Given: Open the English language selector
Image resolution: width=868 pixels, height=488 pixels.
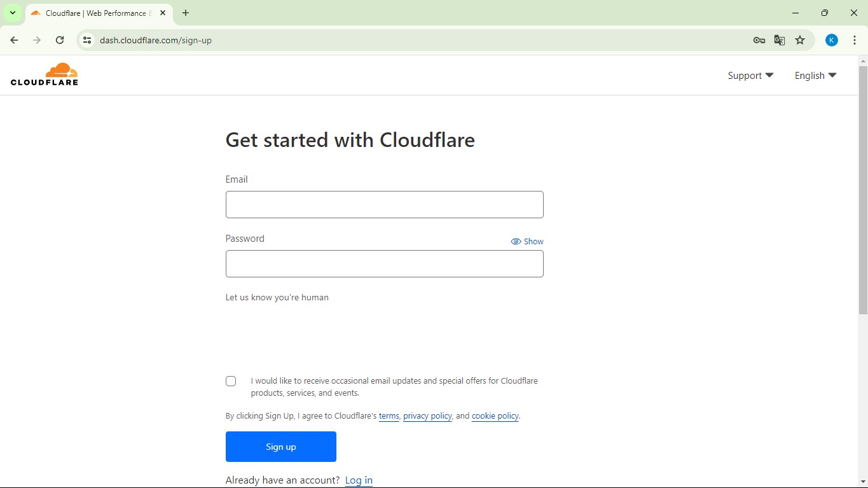Looking at the screenshot, I should pos(815,75).
